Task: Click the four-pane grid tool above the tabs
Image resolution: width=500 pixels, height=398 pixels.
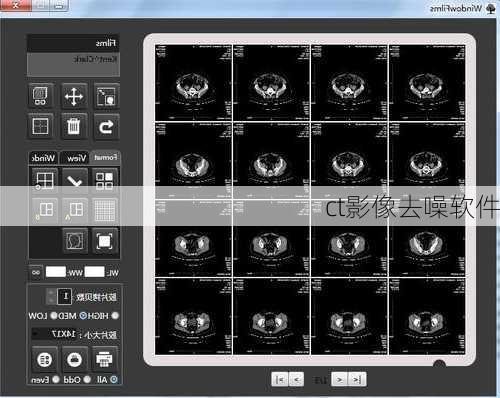Action: click(41, 126)
